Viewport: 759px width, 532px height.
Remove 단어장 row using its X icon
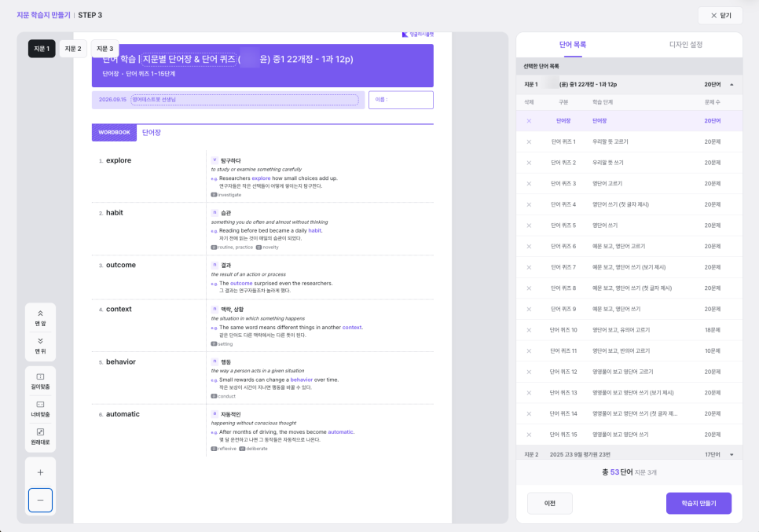tap(529, 121)
